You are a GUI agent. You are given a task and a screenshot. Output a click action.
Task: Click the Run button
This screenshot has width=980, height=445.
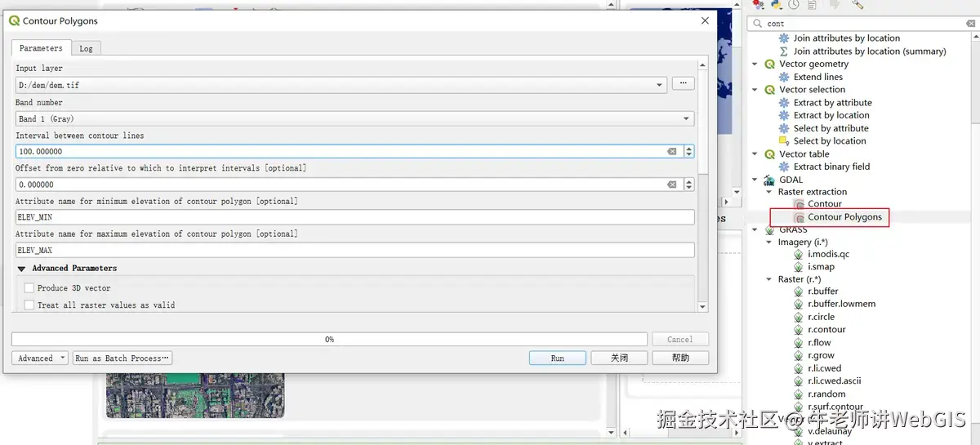tap(558, 358)
